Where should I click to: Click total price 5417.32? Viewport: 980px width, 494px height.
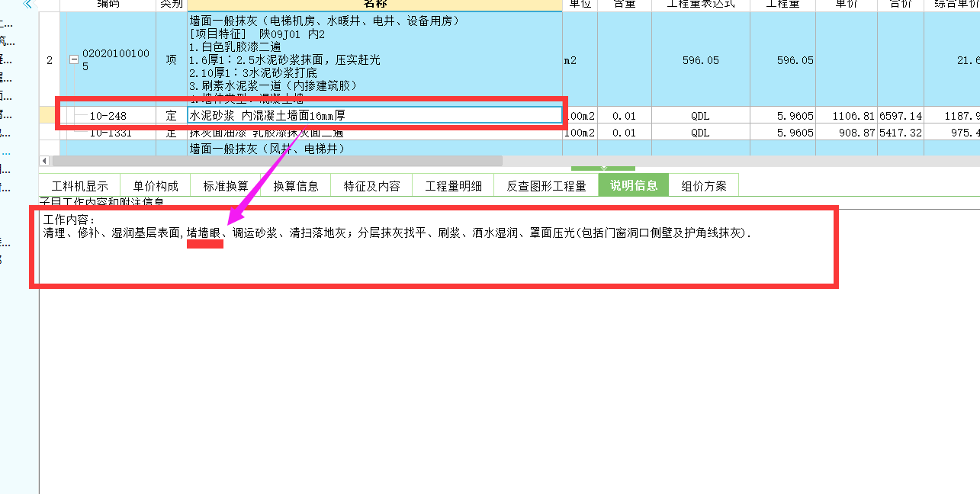click(x=901, y=133)
